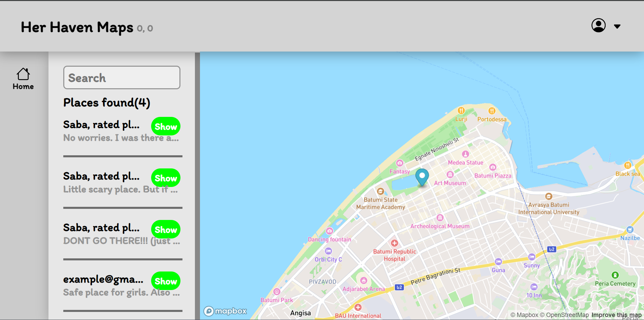Open the © Mapbox attribution link
644x320 pixels.
(524, 315)
